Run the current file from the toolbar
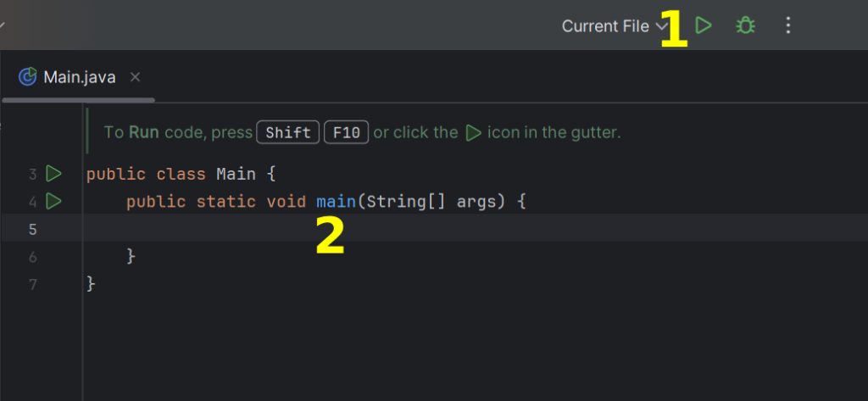Viewport: 868px width, 401px height. pyautogui.click(x=704, y=25)
